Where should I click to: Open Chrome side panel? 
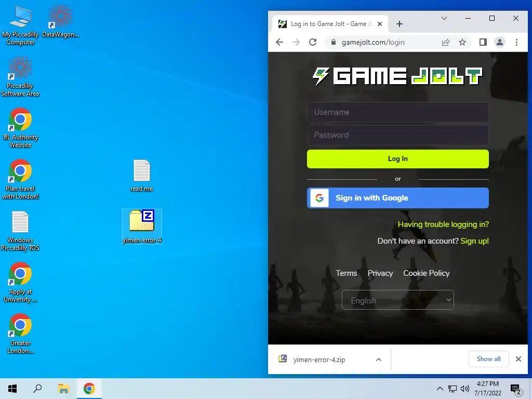483,42
